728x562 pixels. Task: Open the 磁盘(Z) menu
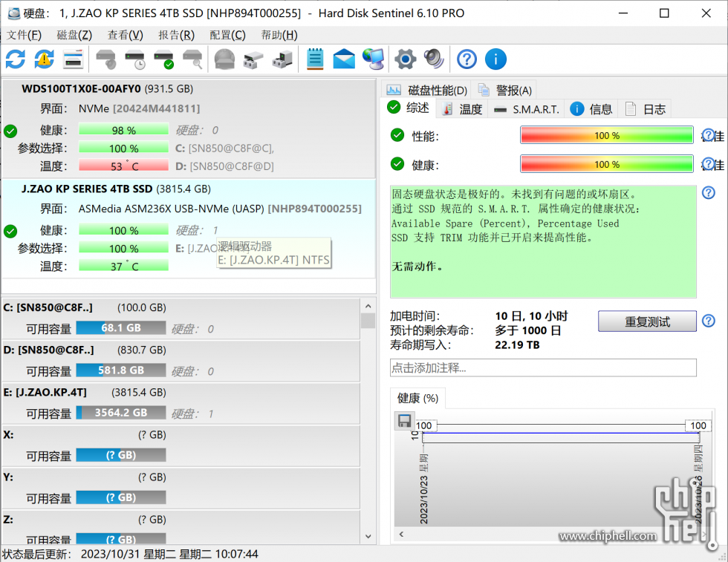(x=74, y=36)
